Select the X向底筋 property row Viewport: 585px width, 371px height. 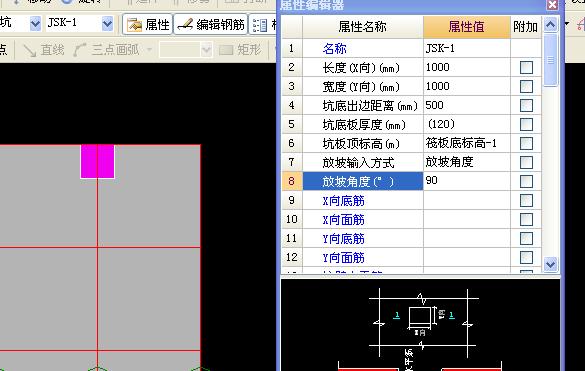(411, 200)
